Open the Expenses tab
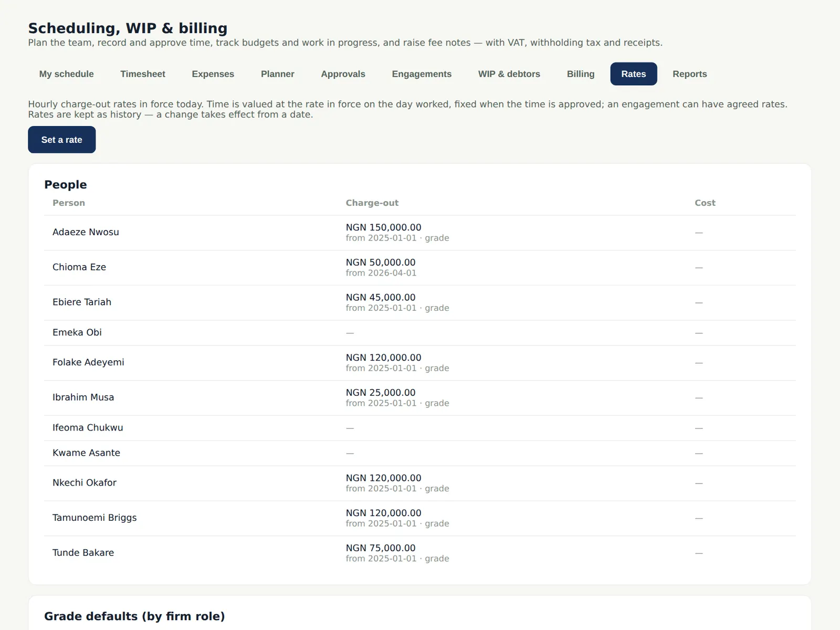This screenshot has height=630, width=840. pos(213,74)
